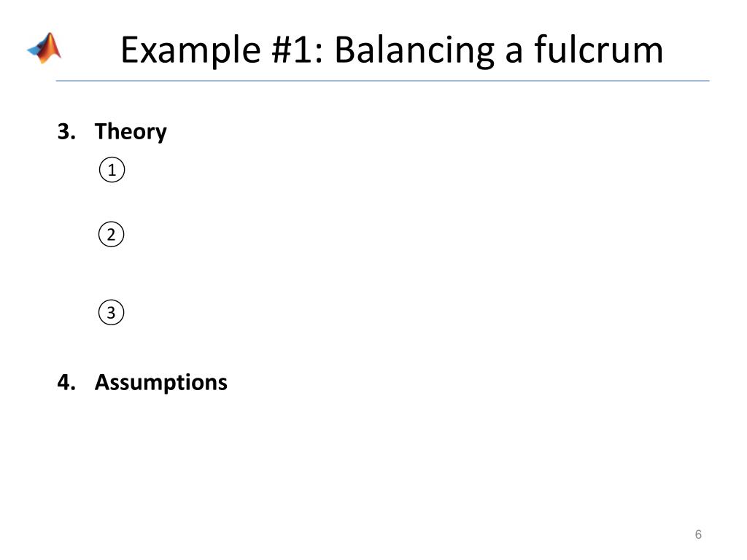Viewport: 747px width, 560px height.
Task: Click the blue divider line under title
Action: coord(382,81)
